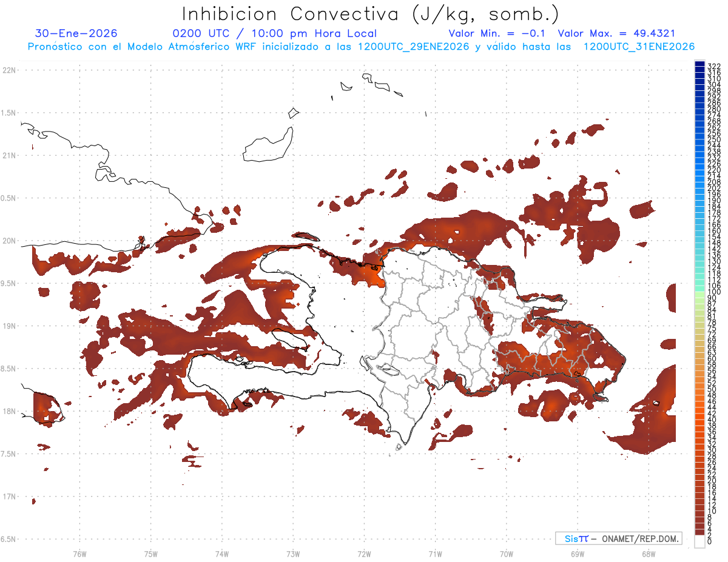Click the '21N' latitude label
This screenshot has width=728, height=562.
(x=9, y=155)
